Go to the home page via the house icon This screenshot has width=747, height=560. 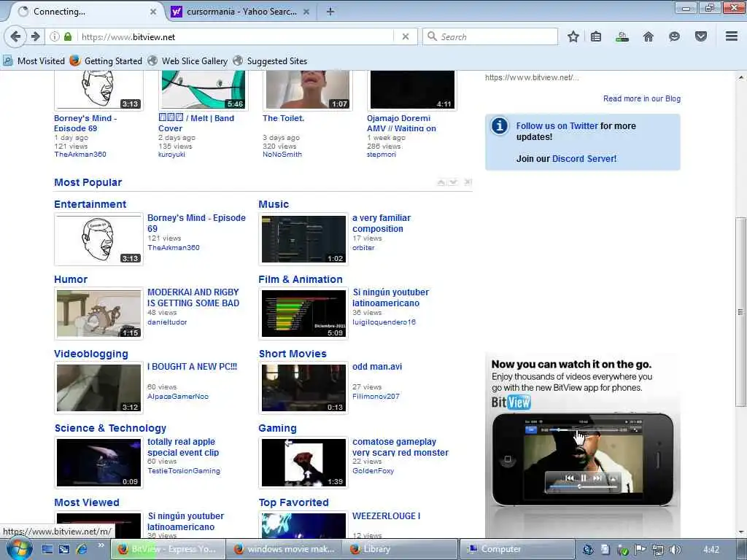[649, 36]
